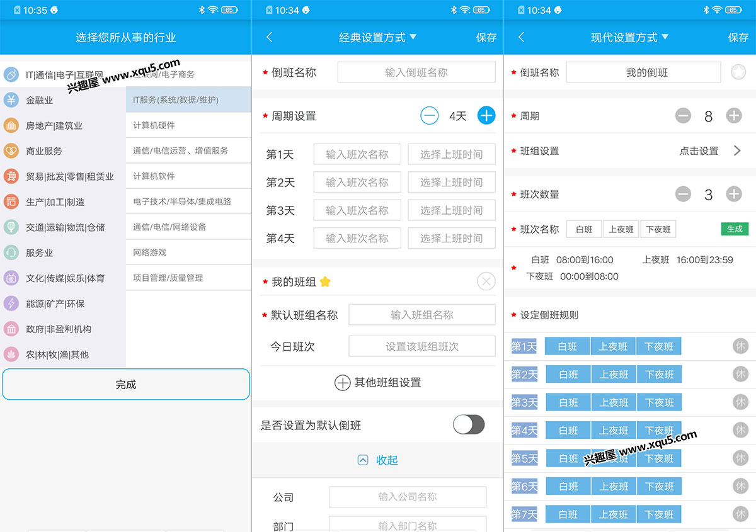Toggle 是否设置为默认倒班 switch
The image size is (756, 532).
469,425
